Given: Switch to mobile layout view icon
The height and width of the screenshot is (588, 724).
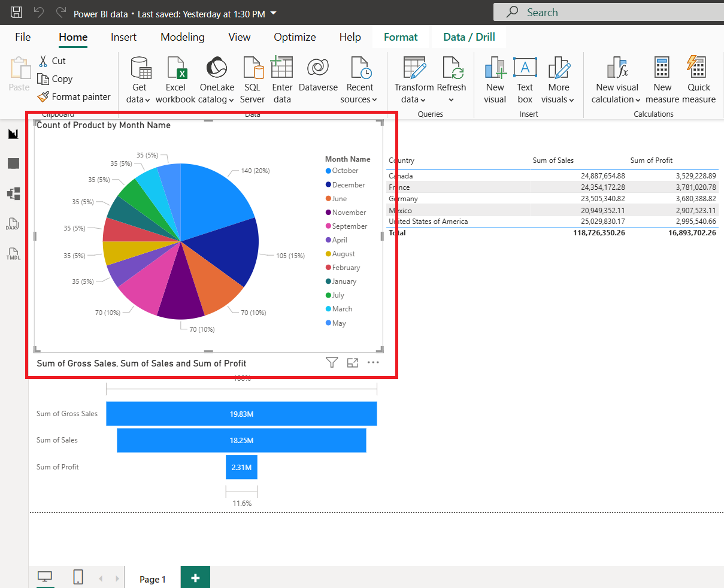Looking at the screenshot, I should (x=78, y=577).
